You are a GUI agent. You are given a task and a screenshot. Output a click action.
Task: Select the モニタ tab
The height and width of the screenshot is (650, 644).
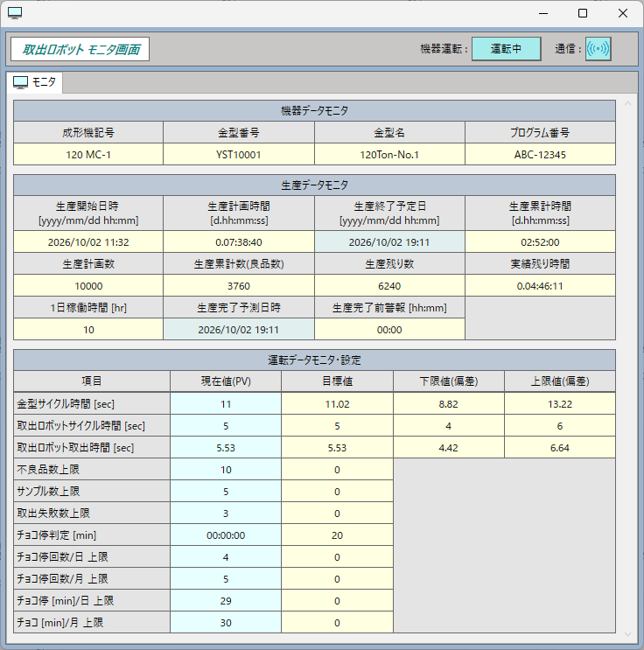(34, 82)
